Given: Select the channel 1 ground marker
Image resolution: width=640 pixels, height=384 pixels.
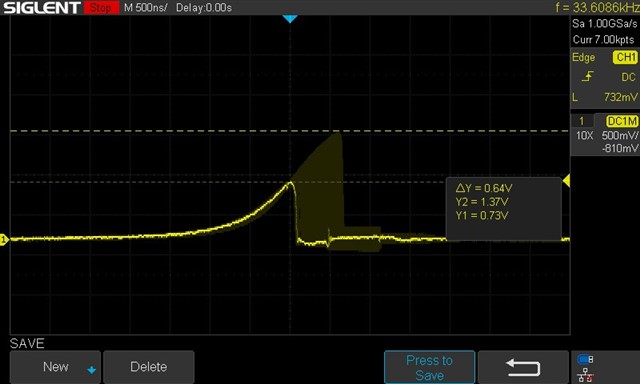Looking at the screenshot, I should tap(4, 240).
